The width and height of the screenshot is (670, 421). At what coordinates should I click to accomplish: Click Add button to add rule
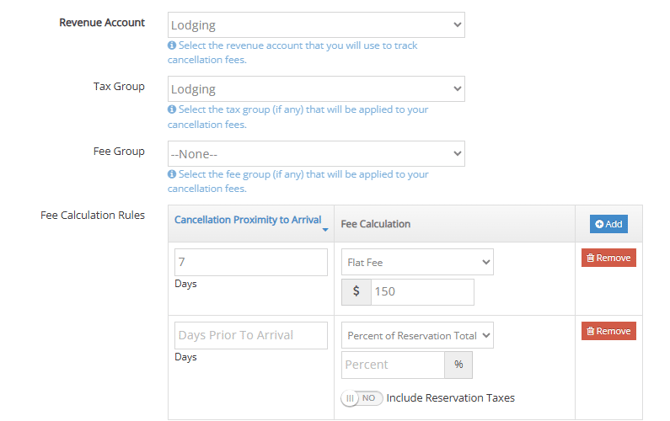(x=608, y=224)
